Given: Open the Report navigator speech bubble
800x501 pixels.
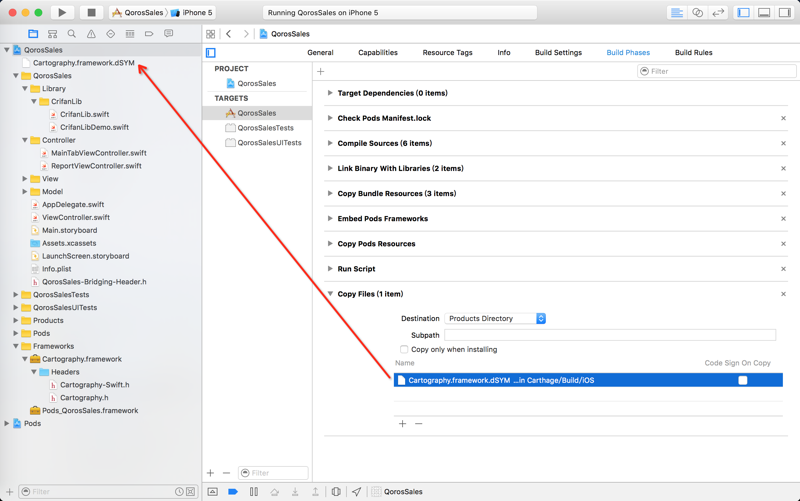Looking at the screenshot, I should click(168, 34).
